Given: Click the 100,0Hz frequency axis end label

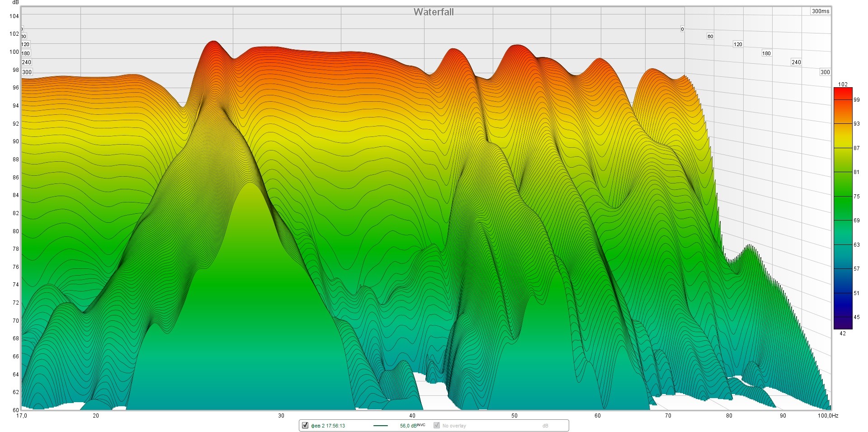Looking at the screenshot, I should click(827, 416).
